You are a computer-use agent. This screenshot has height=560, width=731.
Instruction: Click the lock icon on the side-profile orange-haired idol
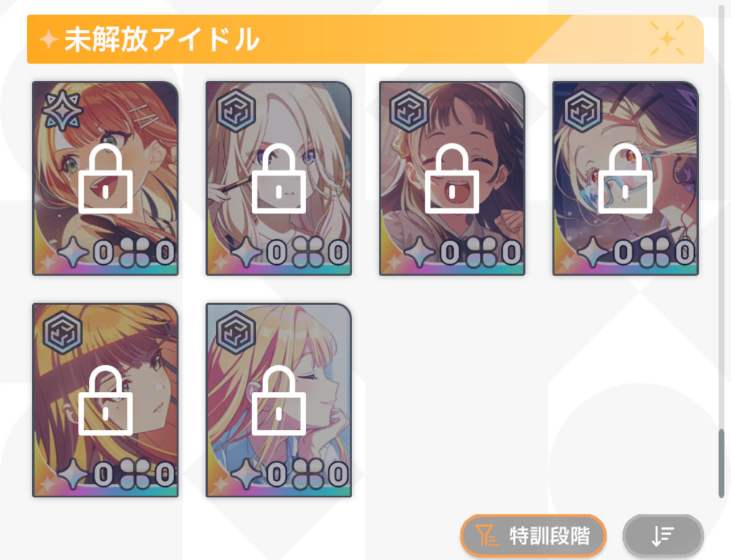coord(105,400)
